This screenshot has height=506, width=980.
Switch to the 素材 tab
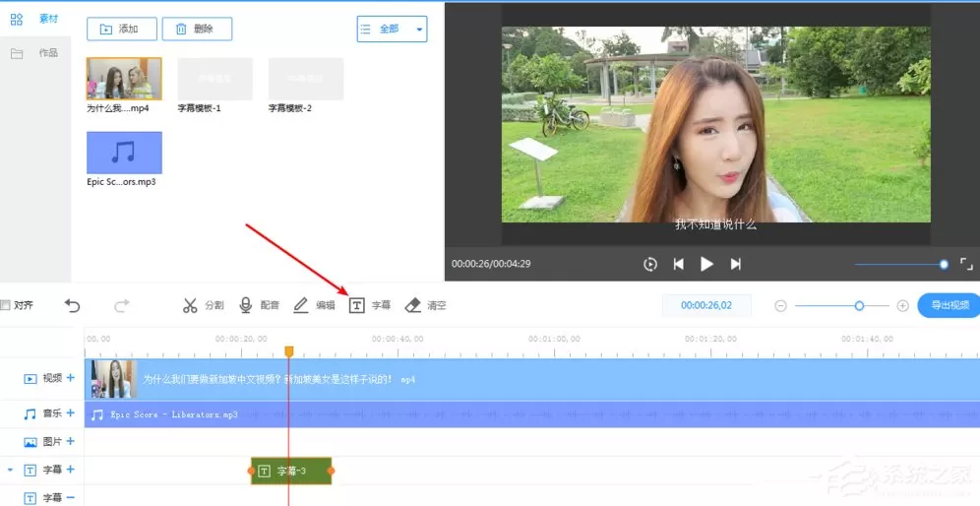[35, 19]
